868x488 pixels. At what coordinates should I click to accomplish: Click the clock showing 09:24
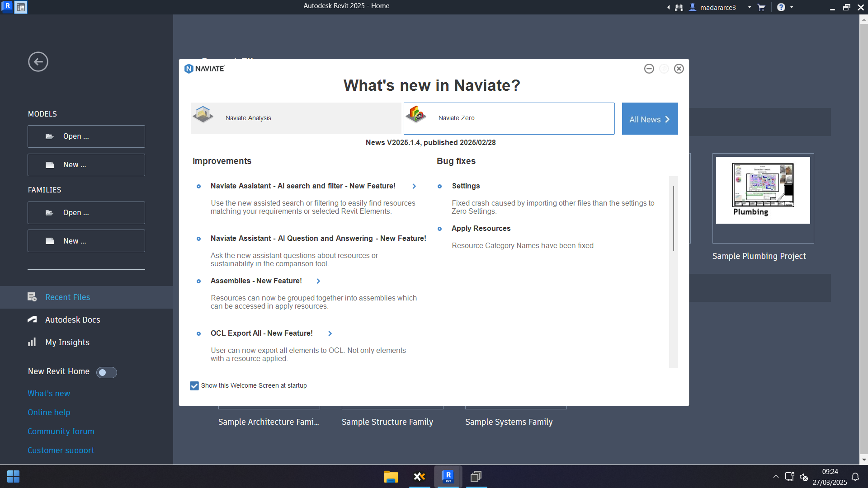[830, 472]
